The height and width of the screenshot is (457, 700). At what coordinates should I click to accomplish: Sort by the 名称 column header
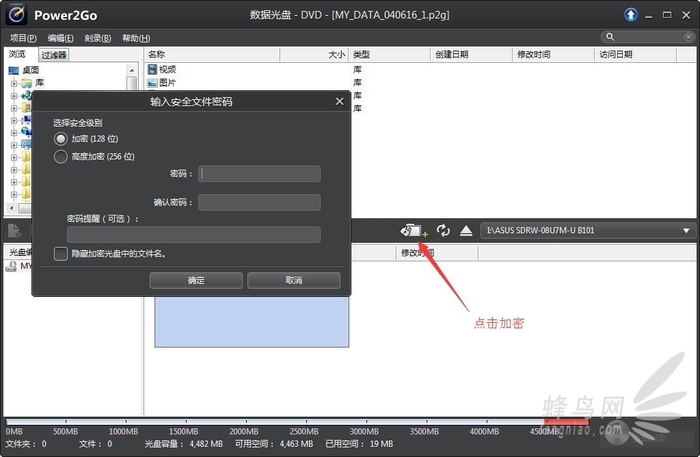[212, 54]
